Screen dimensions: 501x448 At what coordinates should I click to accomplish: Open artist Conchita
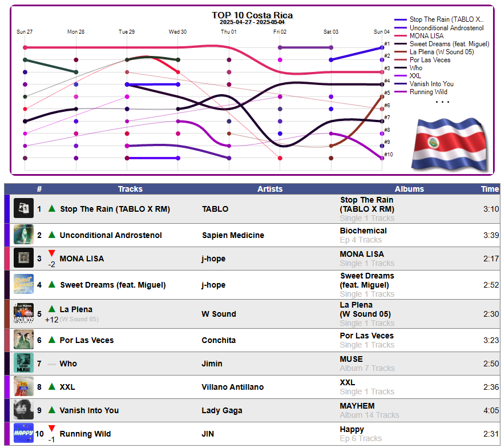(x=219, y=340)
